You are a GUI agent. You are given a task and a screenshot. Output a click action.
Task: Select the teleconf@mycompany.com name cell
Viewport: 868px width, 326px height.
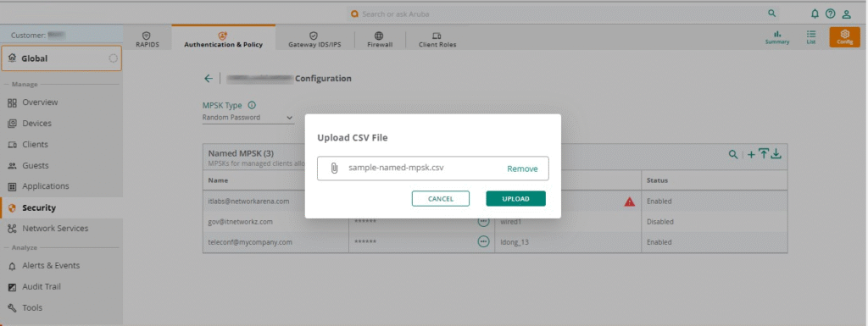tap(275, 242)
